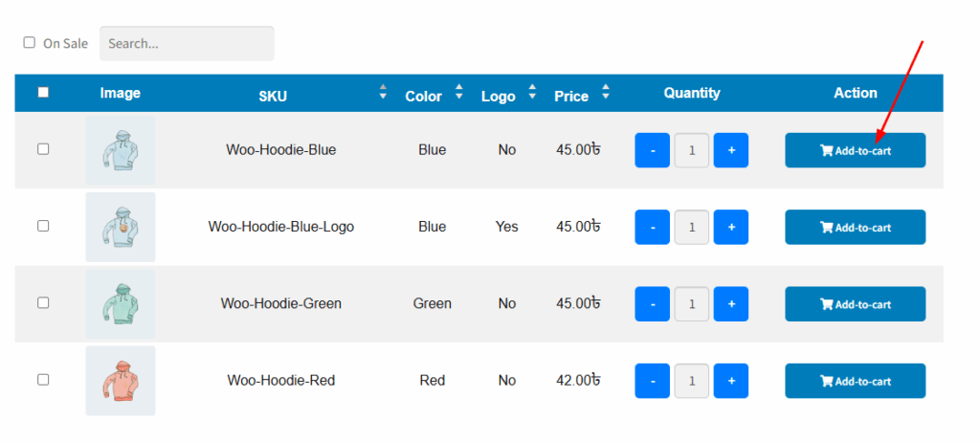
Task: Sort table by Color column arrows
Action: coord(459,92)
